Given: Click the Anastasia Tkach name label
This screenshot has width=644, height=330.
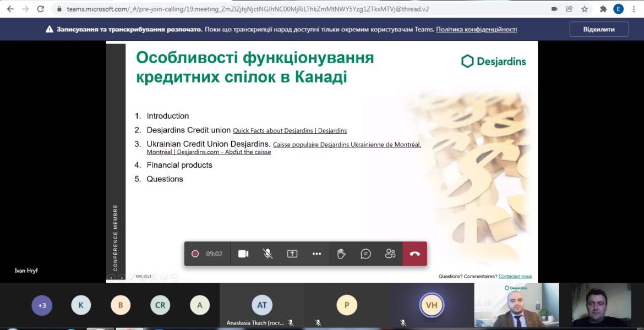Looking at the screenshot, I should 255,323.
